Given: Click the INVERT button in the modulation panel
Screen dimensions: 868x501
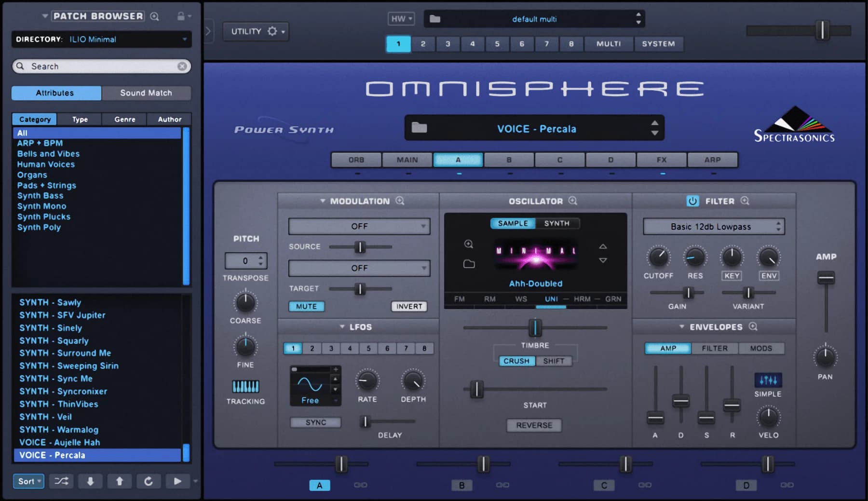Looking at the screenshot, I should [x=409, y=306].
